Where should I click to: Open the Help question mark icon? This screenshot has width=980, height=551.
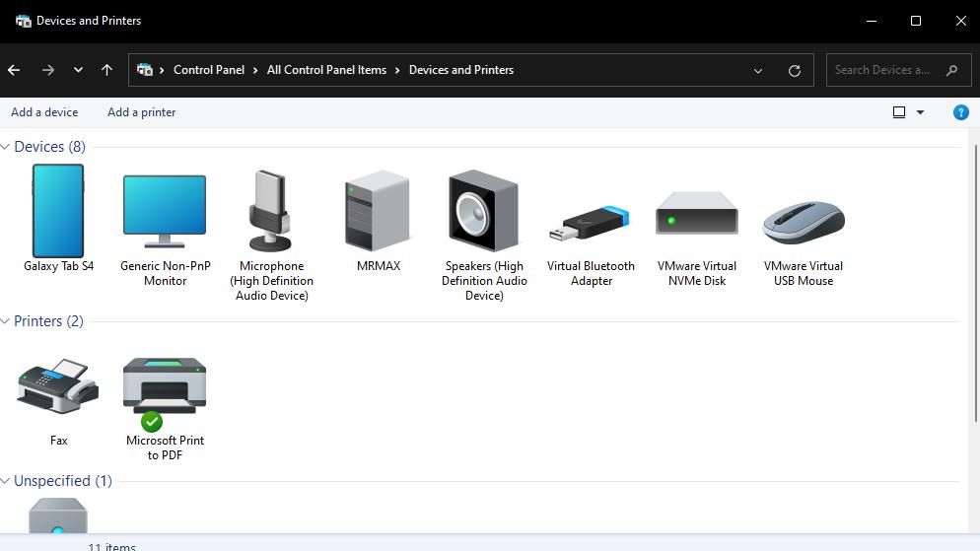coord(960,112)
